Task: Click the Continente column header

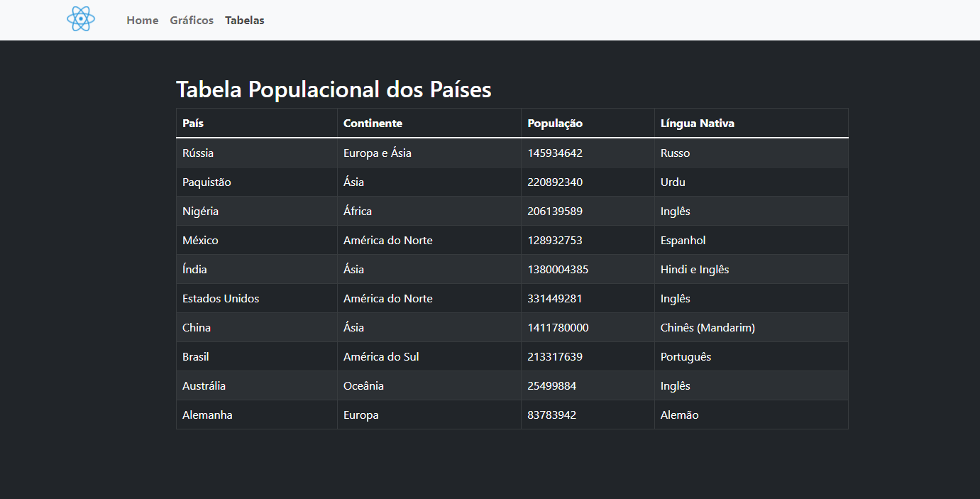Action: 373,123
